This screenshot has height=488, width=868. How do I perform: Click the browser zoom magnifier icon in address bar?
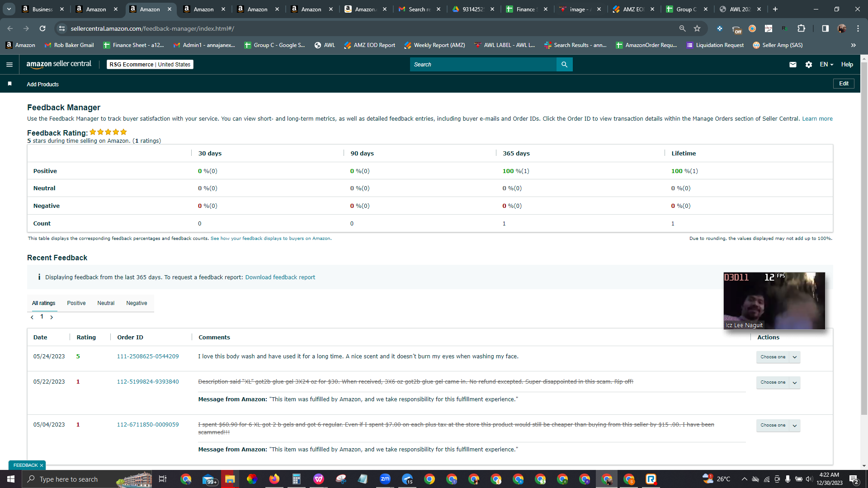682,28
